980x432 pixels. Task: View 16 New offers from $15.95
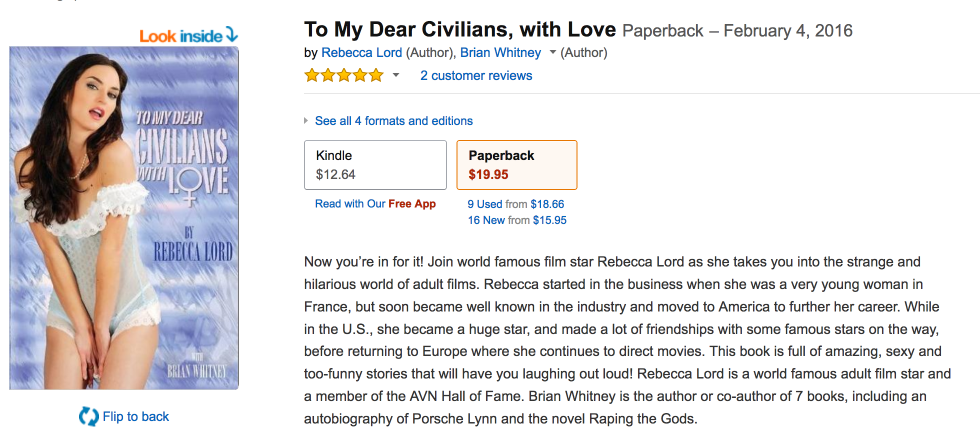(x=517, y=220)
